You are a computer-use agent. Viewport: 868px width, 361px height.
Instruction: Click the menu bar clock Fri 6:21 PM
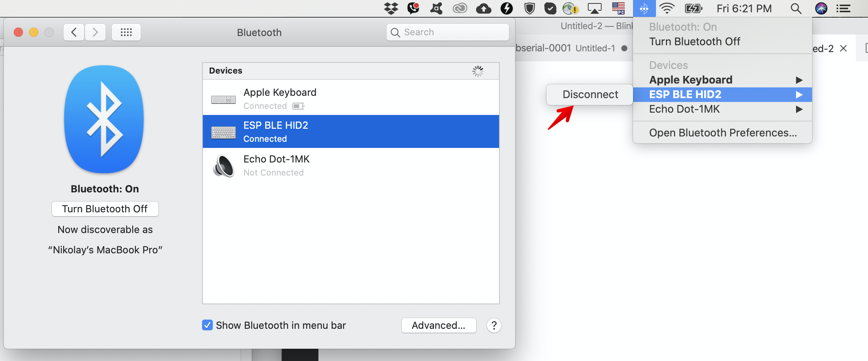(744, 8)
